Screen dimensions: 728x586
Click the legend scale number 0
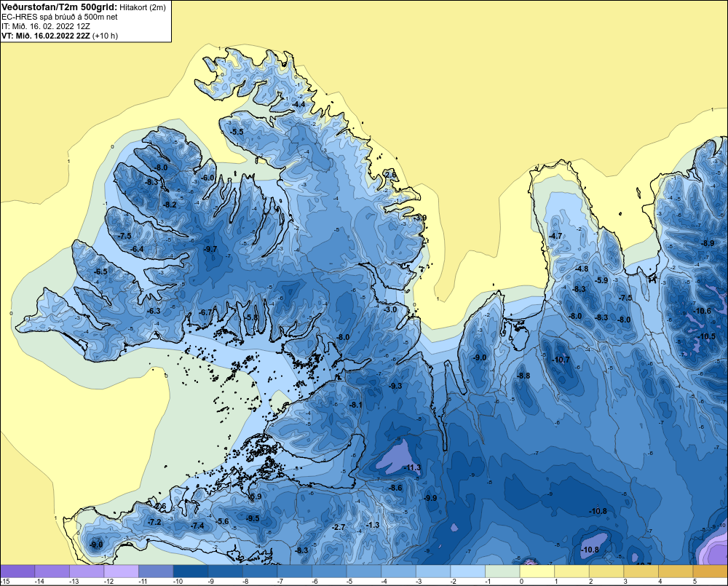(521, 581)
